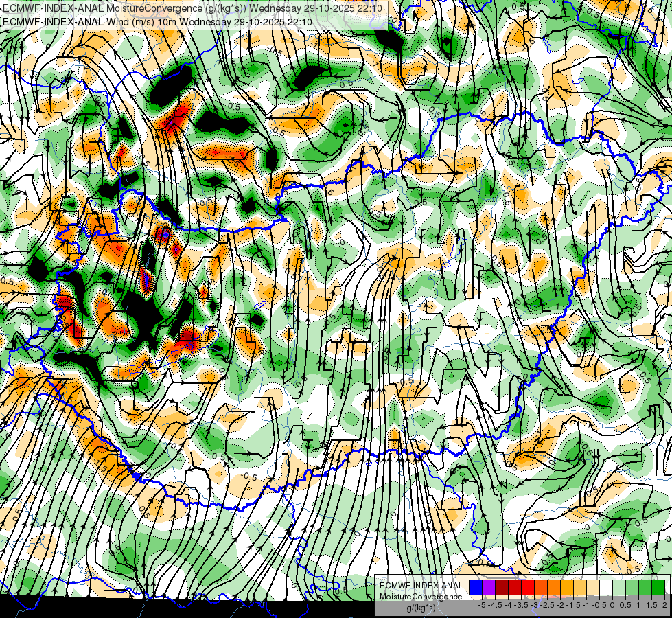Click legend label ECMWF-INDEX-ANAL
Viewport: 672px width, 618px height.
click(x=421, y=586)
